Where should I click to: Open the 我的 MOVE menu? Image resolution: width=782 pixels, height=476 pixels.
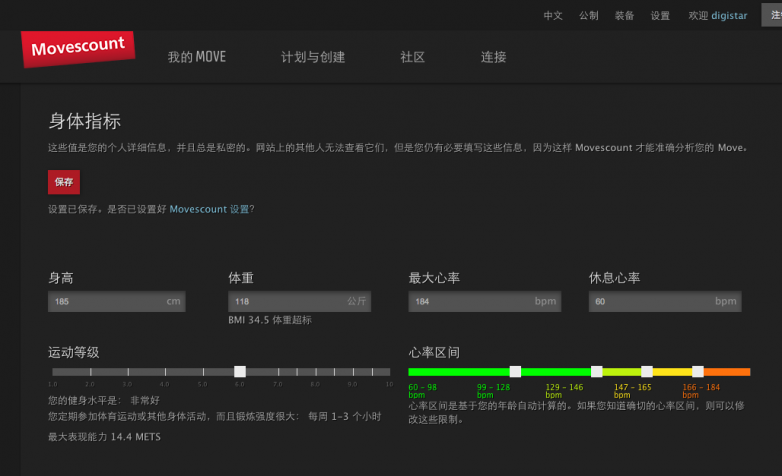tap(197, 57)
